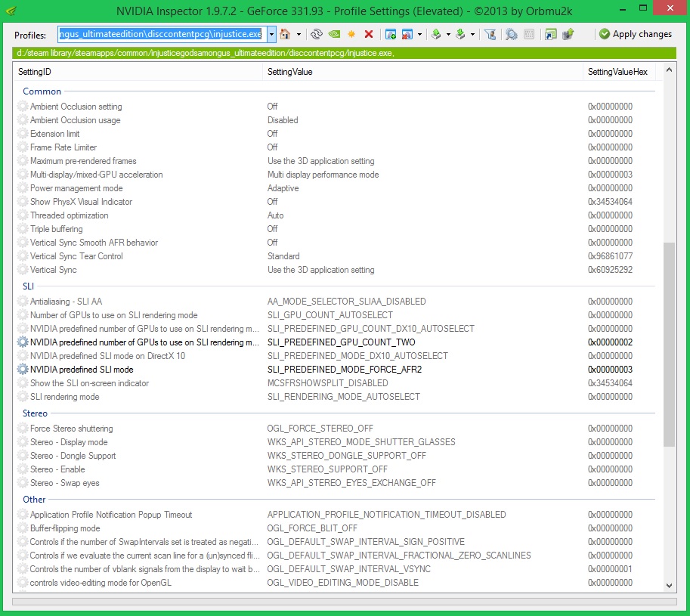Image resolution: width=690 pixels, height=616 pixels.
Task: Click gear icon for Power management mode
Action: tap(23, 188)
